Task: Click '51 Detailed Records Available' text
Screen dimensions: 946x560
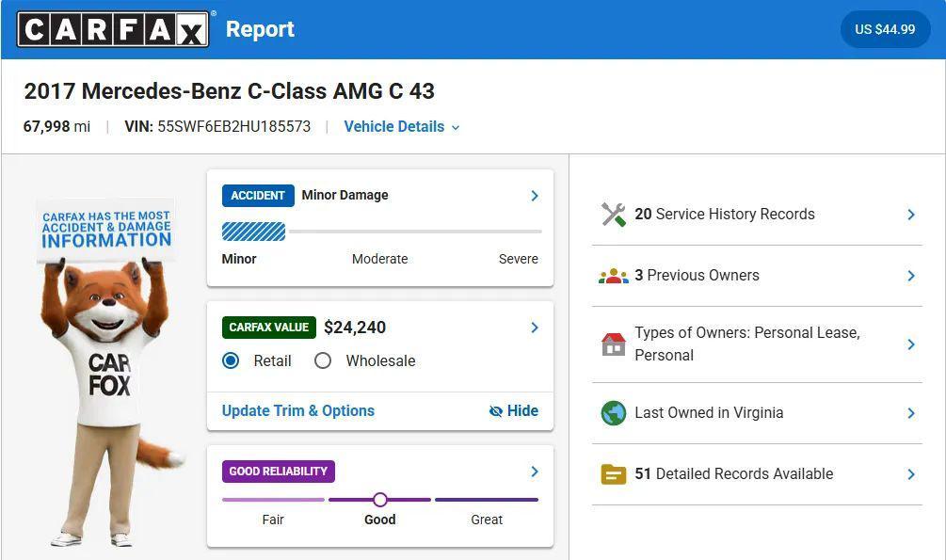Action: click(733, 474)
